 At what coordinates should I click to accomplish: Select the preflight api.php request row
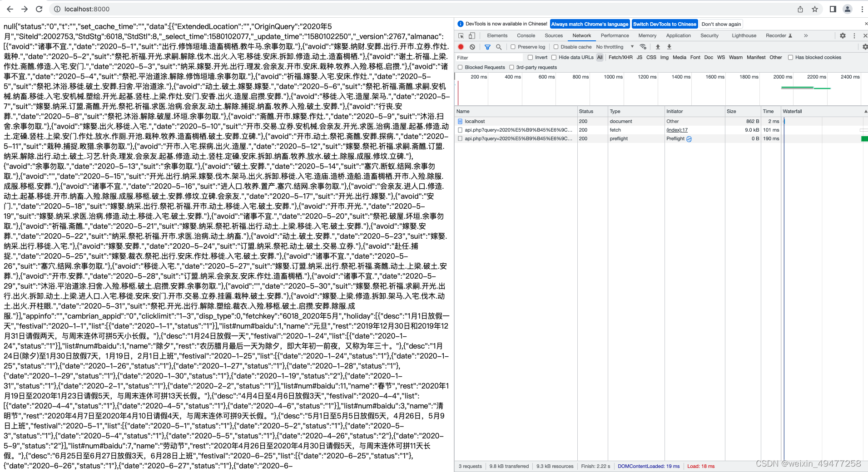click(x=661, y=139)
